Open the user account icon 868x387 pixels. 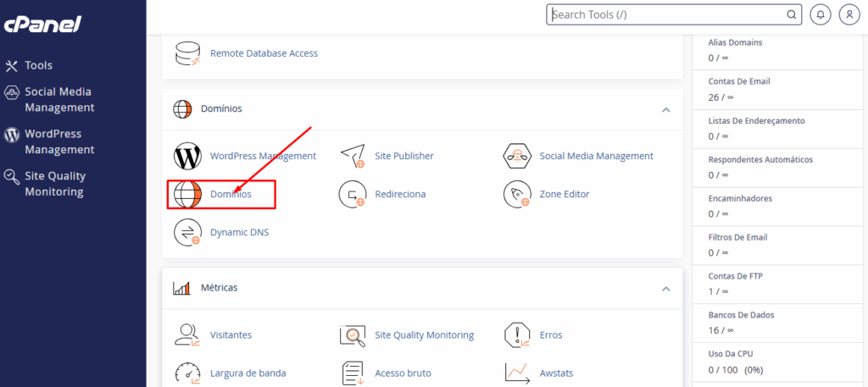pyautogui.click(x=849, y=15)
